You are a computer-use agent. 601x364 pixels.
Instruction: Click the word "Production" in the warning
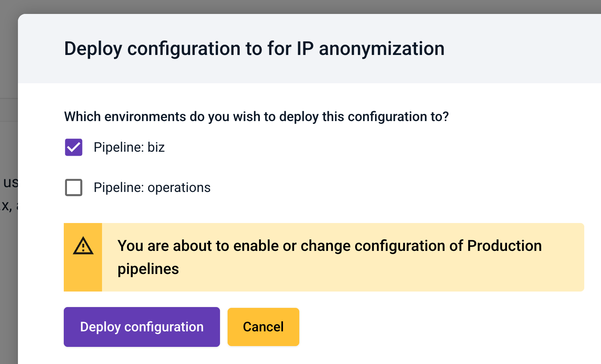click(x=504, y=246)
